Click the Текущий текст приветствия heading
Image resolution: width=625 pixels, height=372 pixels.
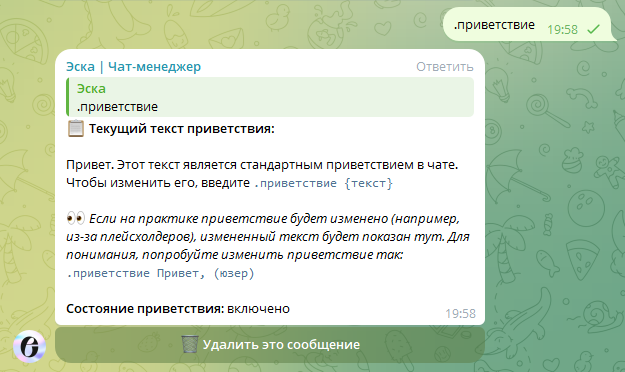coord(181,129)
